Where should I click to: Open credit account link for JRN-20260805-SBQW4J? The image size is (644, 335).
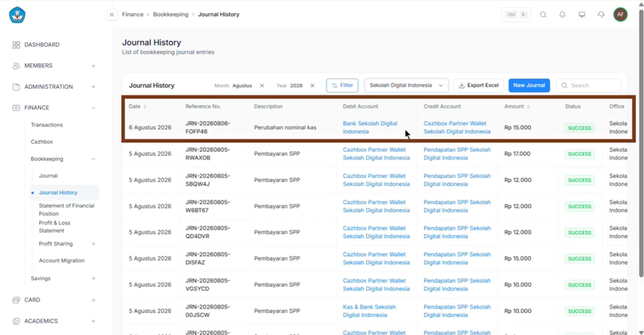(x=457, y=180)
